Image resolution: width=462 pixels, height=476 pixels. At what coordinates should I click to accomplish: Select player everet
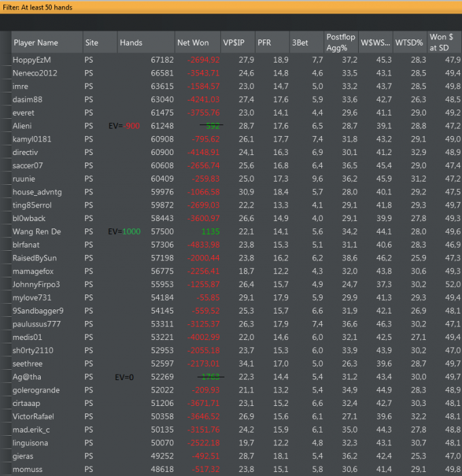[23, 113]
